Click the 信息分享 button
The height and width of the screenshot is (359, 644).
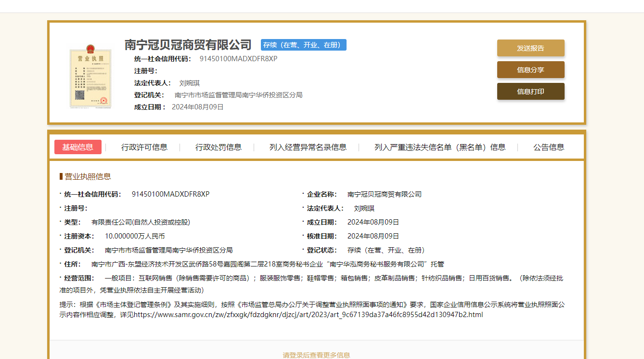pyautogui.click(x=530, y=69)
